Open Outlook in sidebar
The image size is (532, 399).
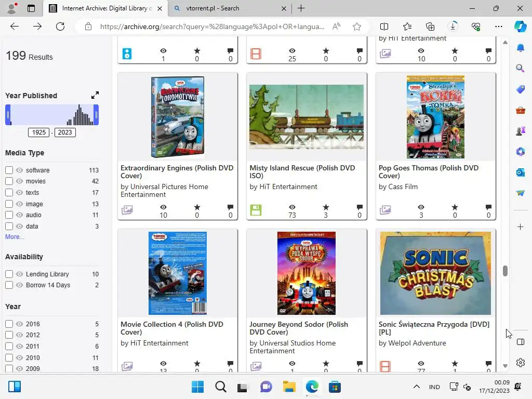(520, 172)
